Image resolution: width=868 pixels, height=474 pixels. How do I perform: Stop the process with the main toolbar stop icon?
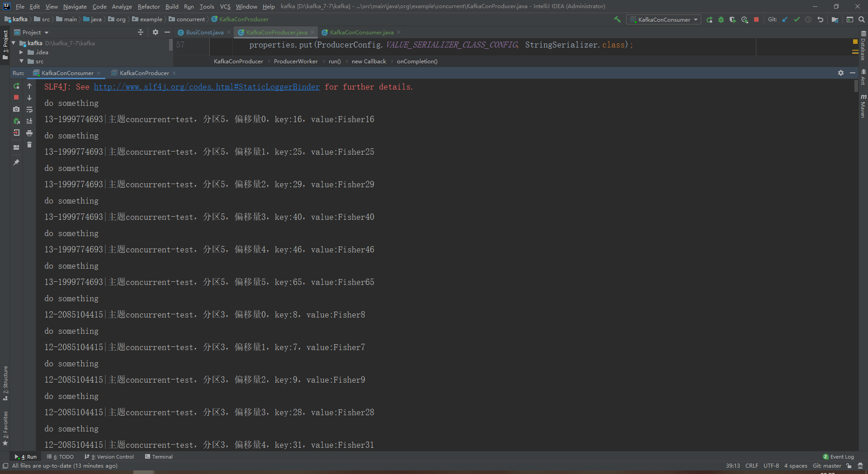tap(756, 19)
